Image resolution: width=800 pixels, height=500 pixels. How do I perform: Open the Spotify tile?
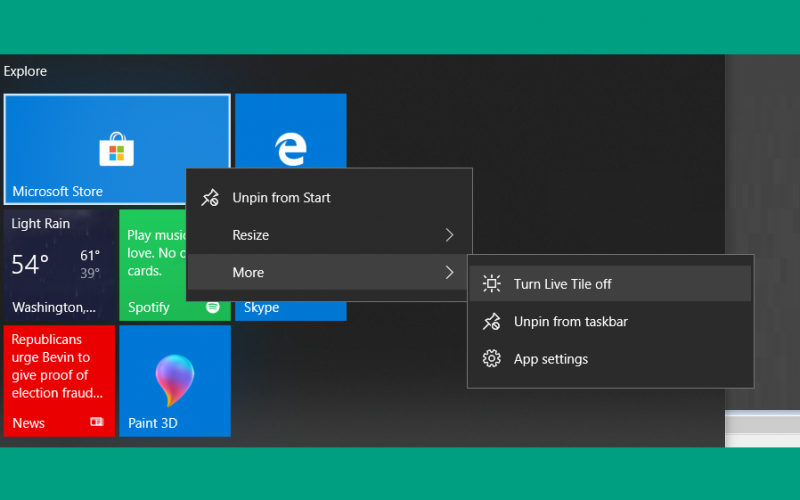coord(153,265)
